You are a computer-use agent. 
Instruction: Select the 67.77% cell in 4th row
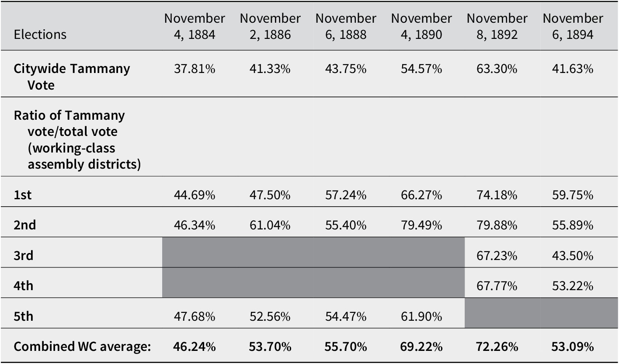497,286
